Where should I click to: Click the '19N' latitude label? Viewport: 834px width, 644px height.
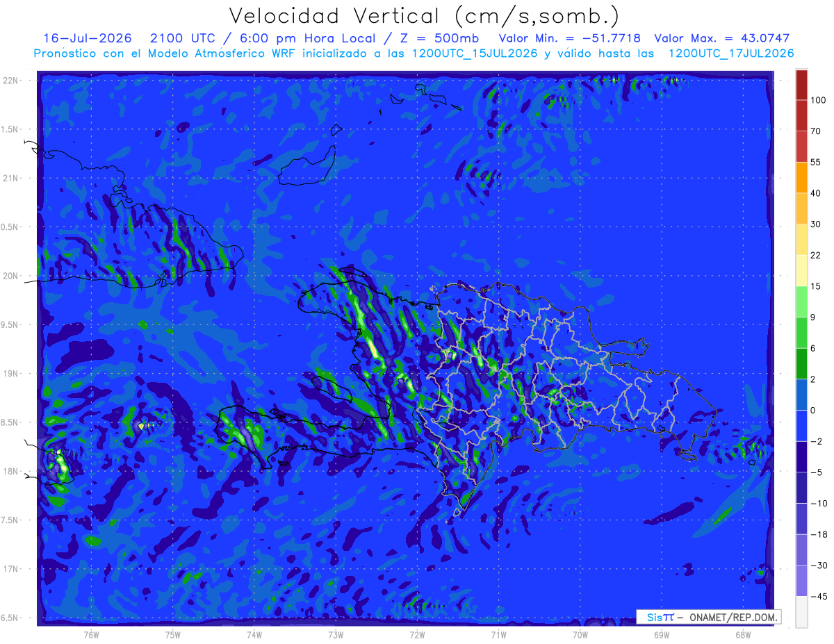10,374
